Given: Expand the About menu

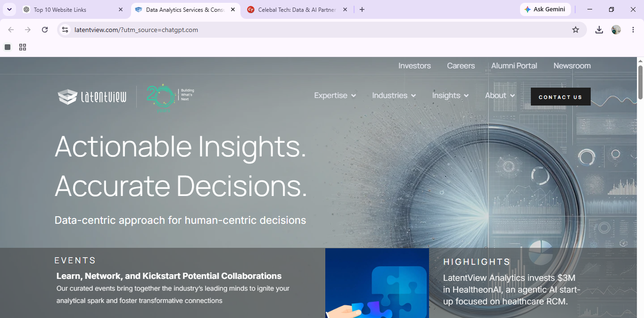Looking at the screenshot, I should [500, 96].
